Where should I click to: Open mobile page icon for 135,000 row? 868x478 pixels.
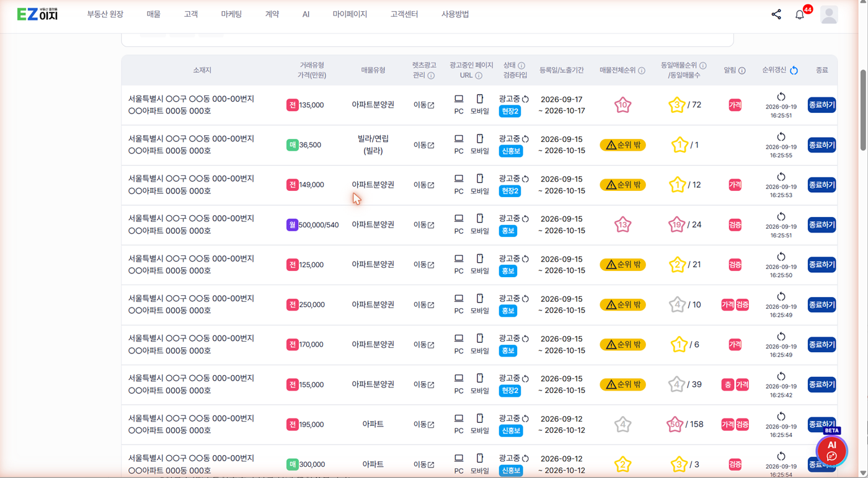[480, 99]
